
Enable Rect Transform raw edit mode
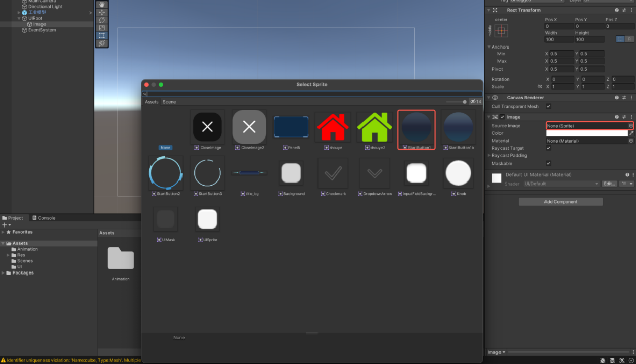[x=629, y=39]
